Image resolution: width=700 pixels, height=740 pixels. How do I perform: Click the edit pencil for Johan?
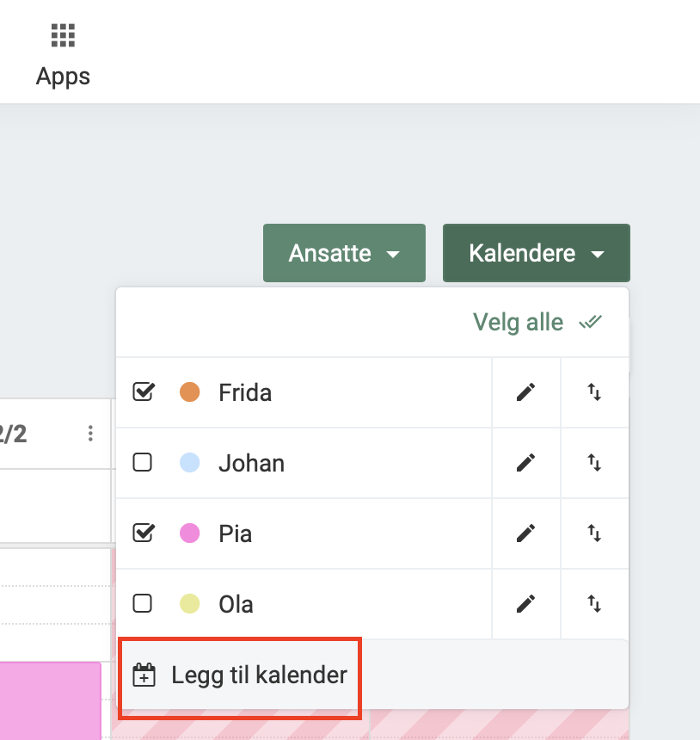coord(525,463)
